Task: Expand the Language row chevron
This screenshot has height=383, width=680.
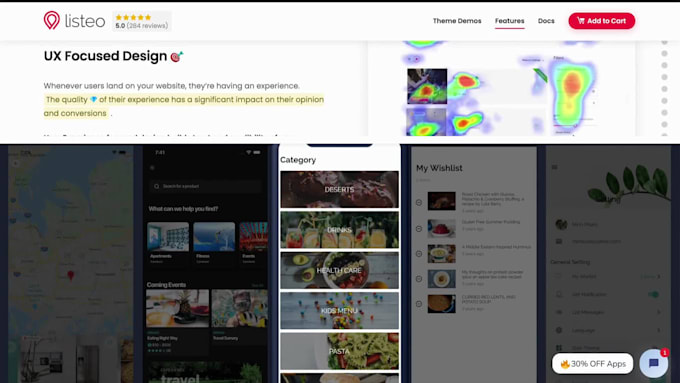Action: (x=659, y=330)
